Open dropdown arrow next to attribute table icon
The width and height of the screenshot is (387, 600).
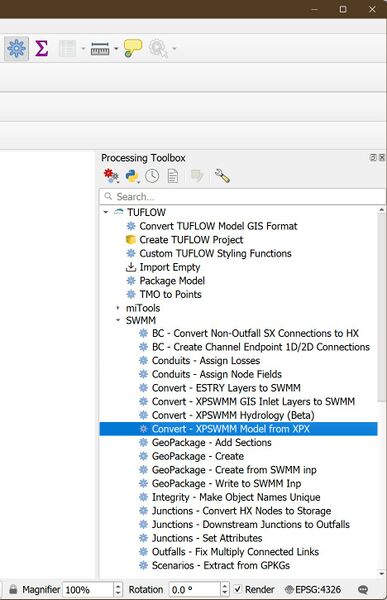(x=83, y=49)
